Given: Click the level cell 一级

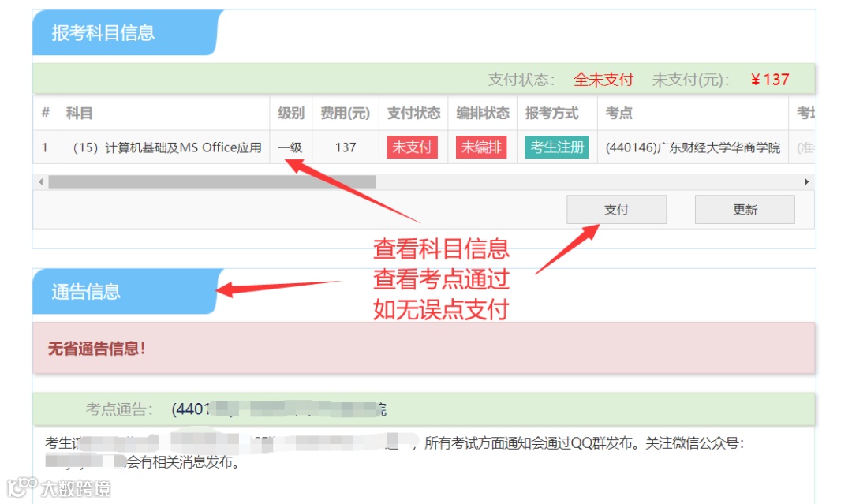Looking at the screenshot, I should [x=290, y=147].
